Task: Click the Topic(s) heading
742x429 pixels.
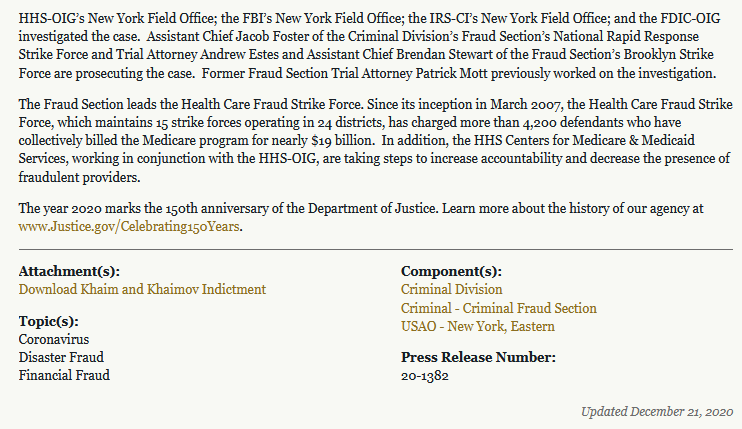Action: 49,321
